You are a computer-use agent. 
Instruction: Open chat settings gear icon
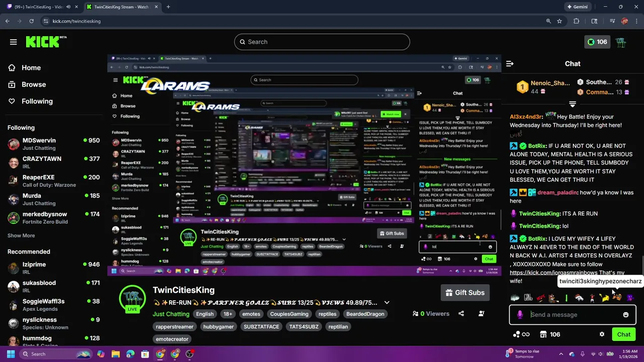click(602, 334)
